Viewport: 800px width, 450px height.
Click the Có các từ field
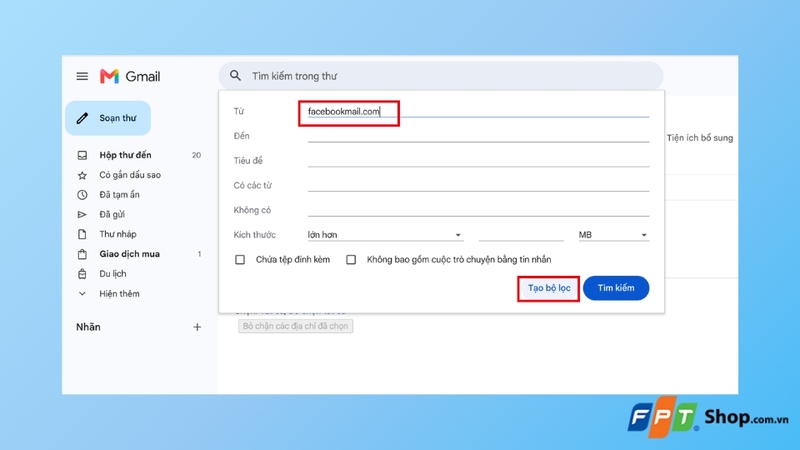click(x=478, y=185)
